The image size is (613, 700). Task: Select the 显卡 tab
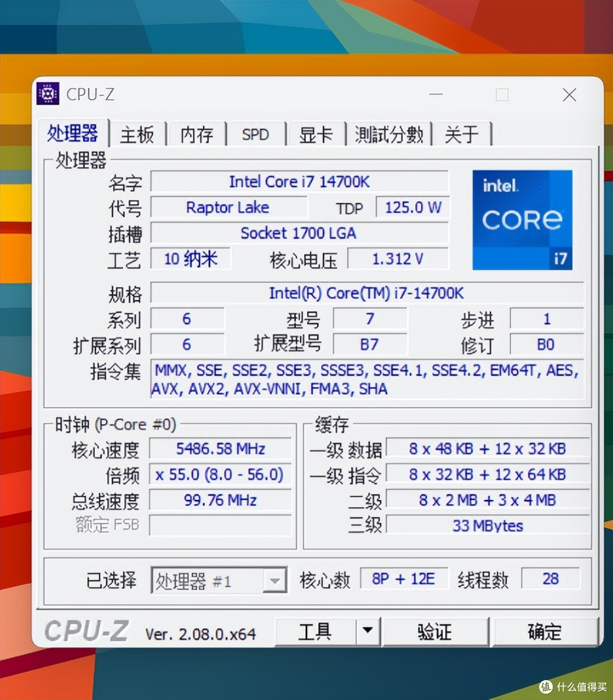[316, 134]
